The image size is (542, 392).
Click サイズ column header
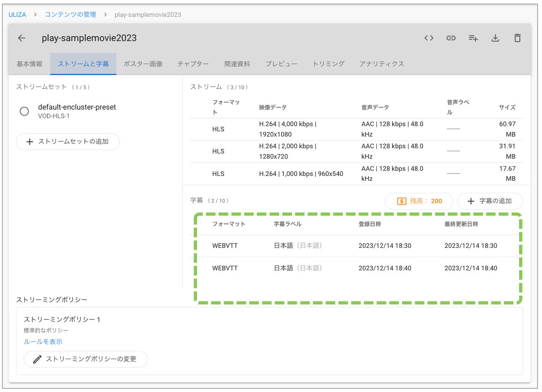tap(507, 108)
